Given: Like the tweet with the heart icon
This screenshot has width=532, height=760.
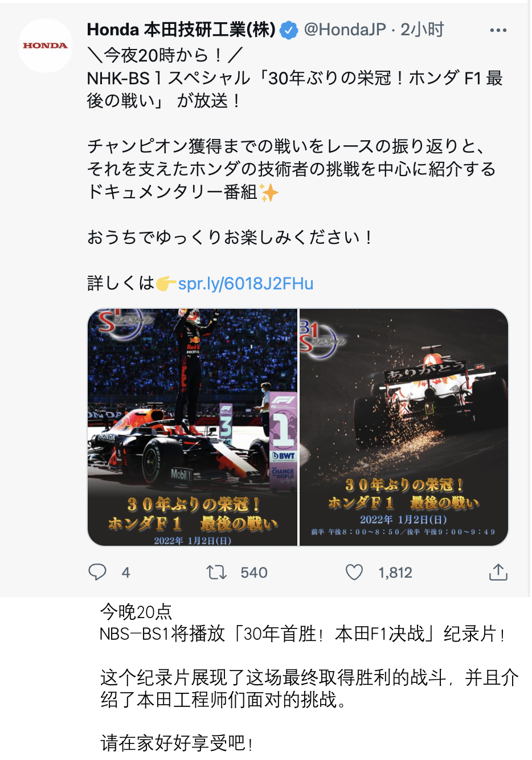Looking at the screenshot, I should [354, 572].
